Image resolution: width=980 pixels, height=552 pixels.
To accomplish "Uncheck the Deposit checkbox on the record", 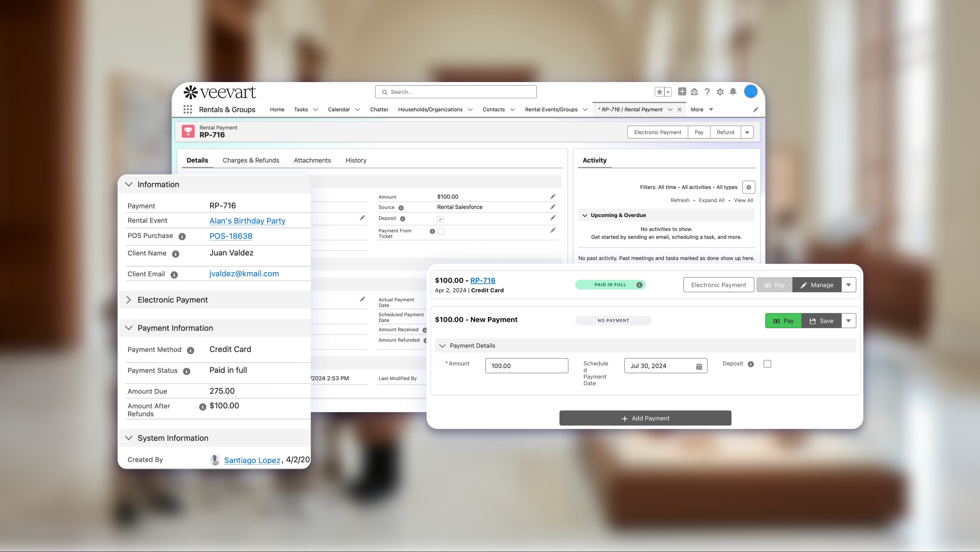I will click(440, 219).
